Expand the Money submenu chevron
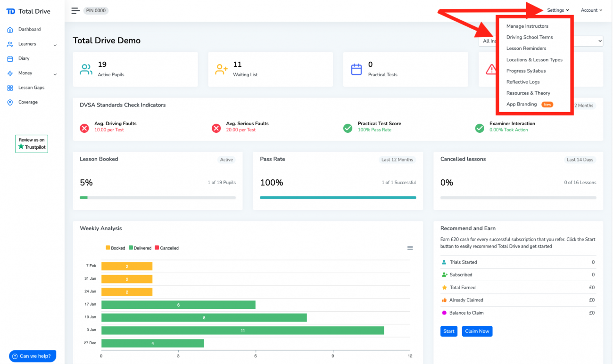613x364 pixels. [x=55, y=74]
